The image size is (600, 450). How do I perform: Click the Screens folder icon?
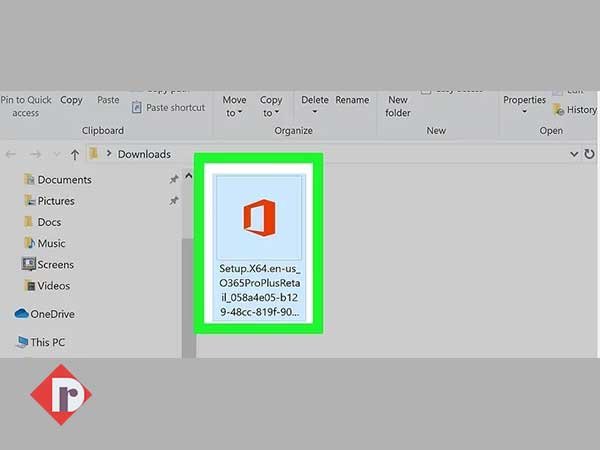29,264
